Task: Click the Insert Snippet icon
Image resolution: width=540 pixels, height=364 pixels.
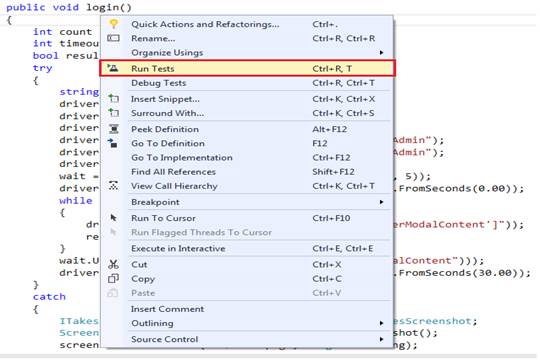Action: (113, 99)
